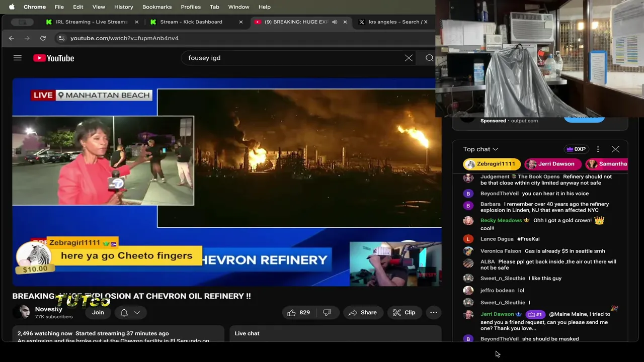Open the Bookmarks menu
644x362 pixels.
(157, 7)
